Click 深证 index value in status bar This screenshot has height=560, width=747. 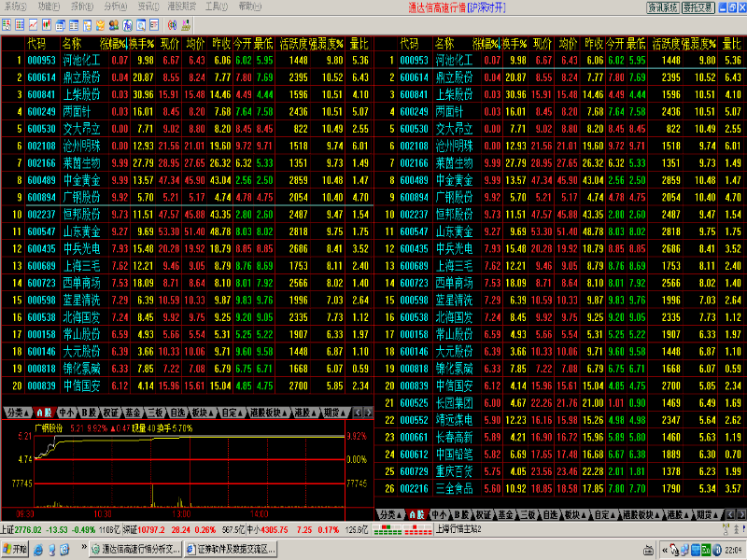click(x=151, y=529)
